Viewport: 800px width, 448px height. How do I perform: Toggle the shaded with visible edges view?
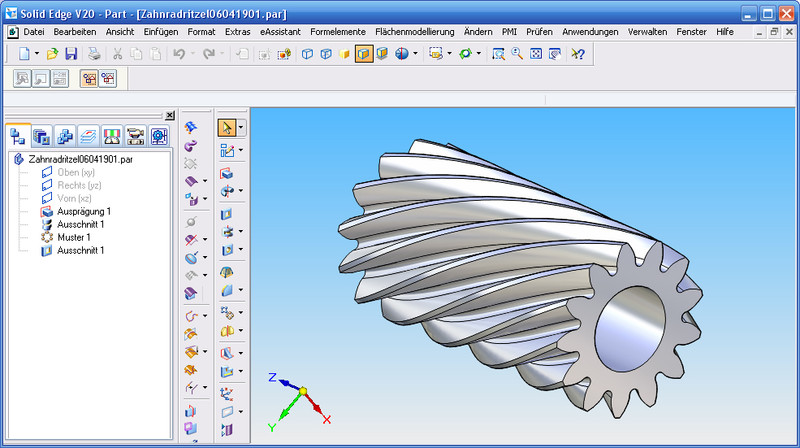363,53
